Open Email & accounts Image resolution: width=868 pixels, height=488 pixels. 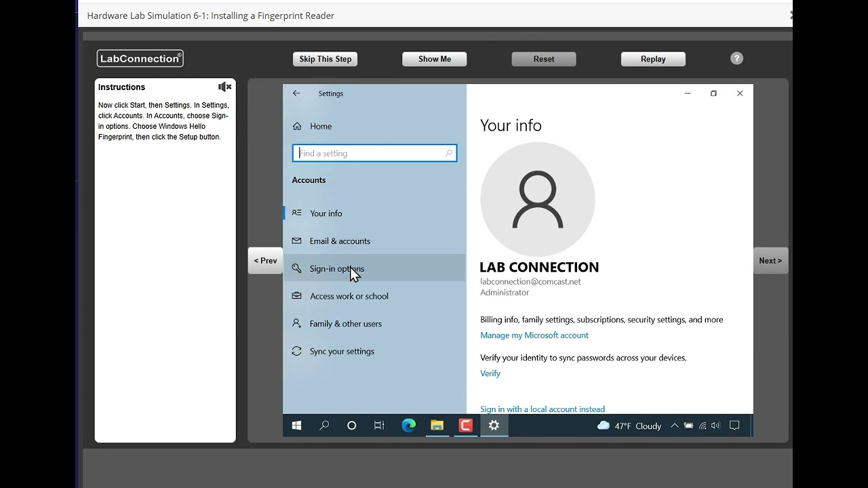(x=374, y=241)
